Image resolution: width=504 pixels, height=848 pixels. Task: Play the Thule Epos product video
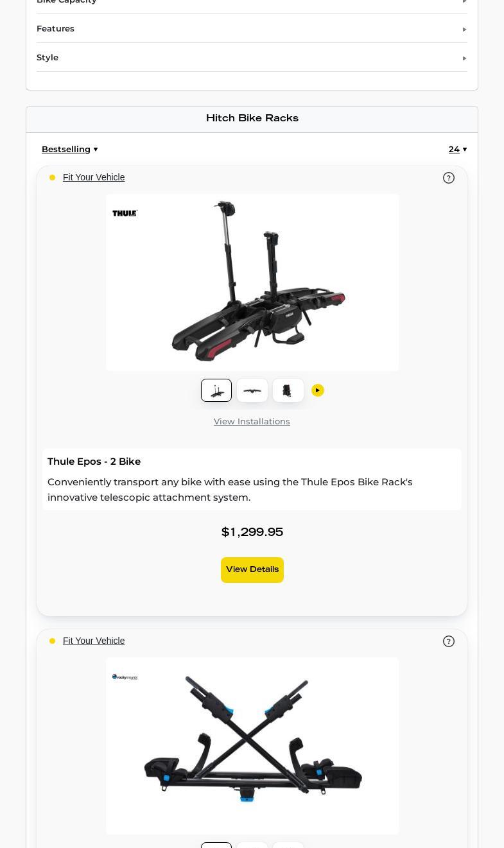(318, 390)
